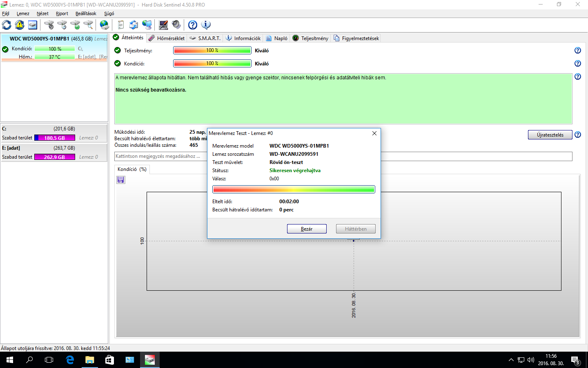588x368 pixels.
Task: Open File Explorer from taskbar
Action: (89, 360)
